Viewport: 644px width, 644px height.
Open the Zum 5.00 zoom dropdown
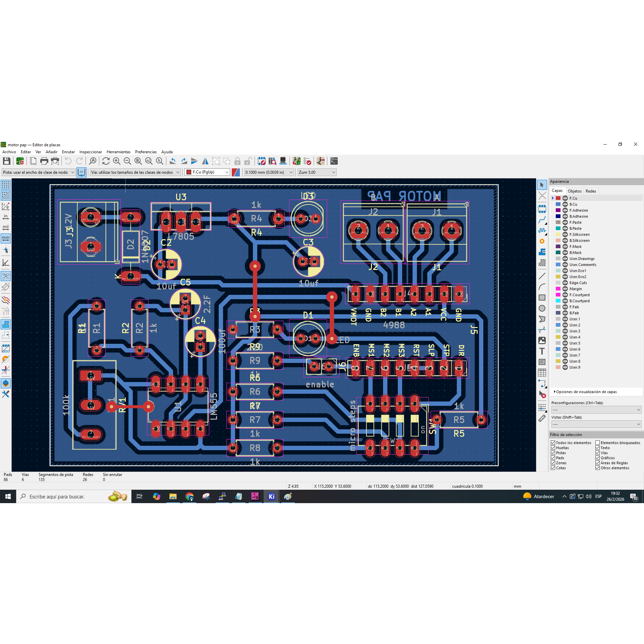317,172
